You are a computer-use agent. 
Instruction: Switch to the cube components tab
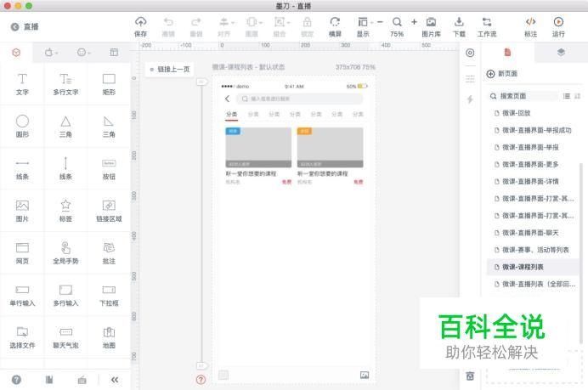coord(16,53)
